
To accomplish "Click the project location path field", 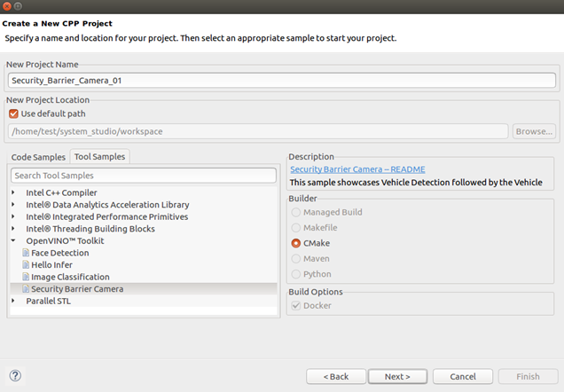I will point(258,131).
